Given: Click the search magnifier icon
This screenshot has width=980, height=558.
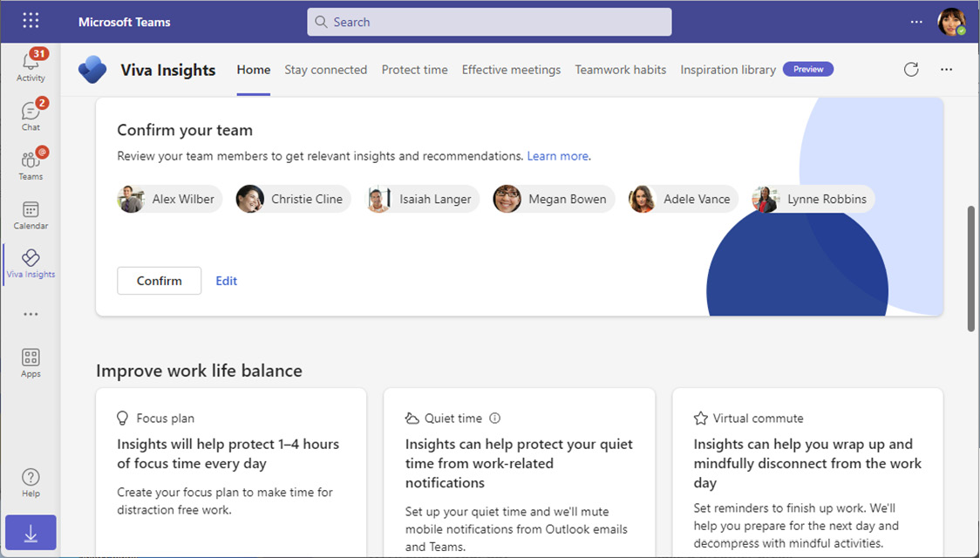Looking at the screenshot, I should [x=321, y=22].
